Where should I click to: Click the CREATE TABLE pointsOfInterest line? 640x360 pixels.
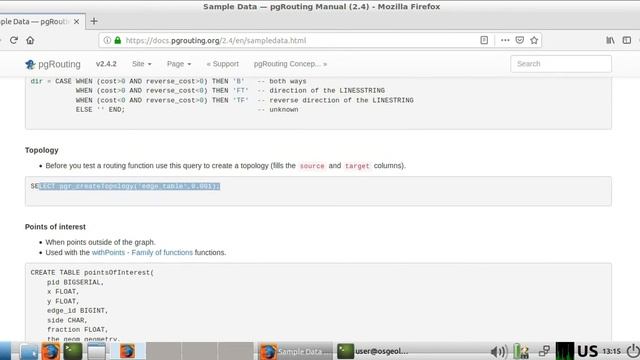point(92,273)
